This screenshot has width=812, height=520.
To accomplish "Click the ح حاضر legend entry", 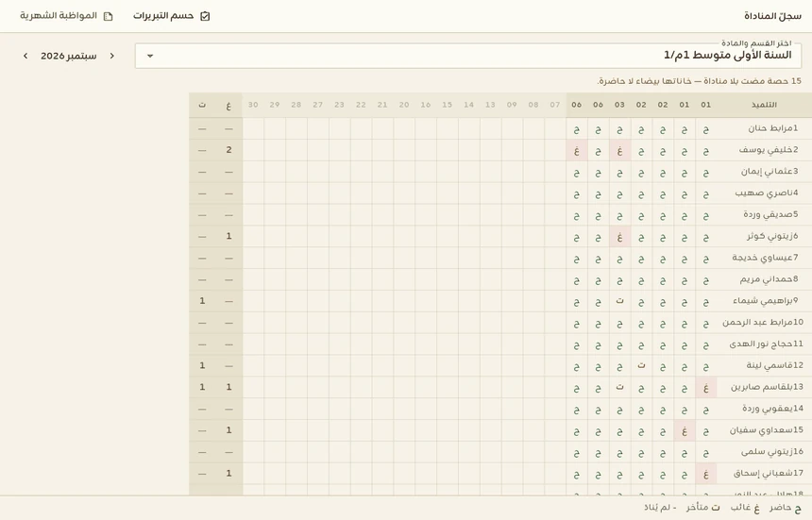I will (785, 508).
